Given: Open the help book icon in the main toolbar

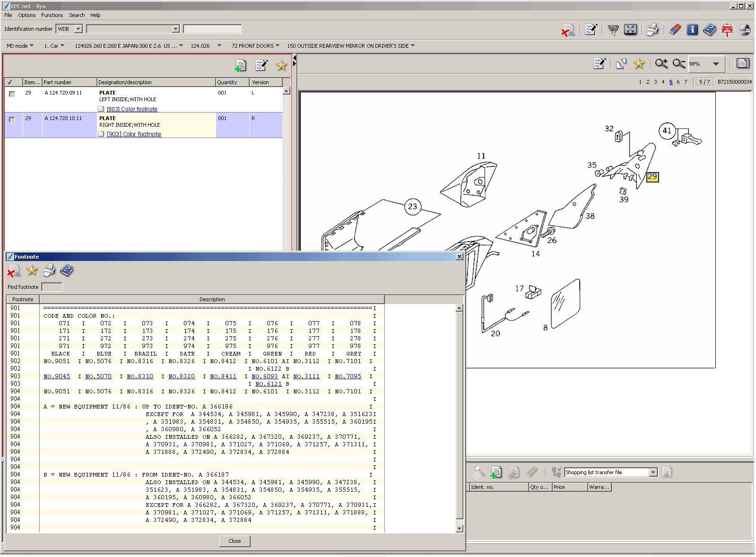Looking at the screenshot, I should [710, 30].
